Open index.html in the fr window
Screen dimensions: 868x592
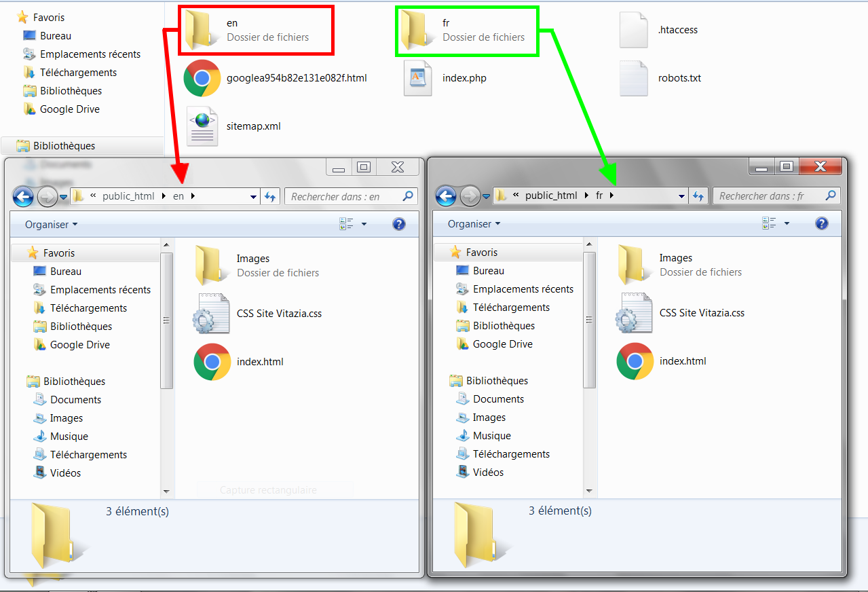pyautogui.click(x=662, y=361)
